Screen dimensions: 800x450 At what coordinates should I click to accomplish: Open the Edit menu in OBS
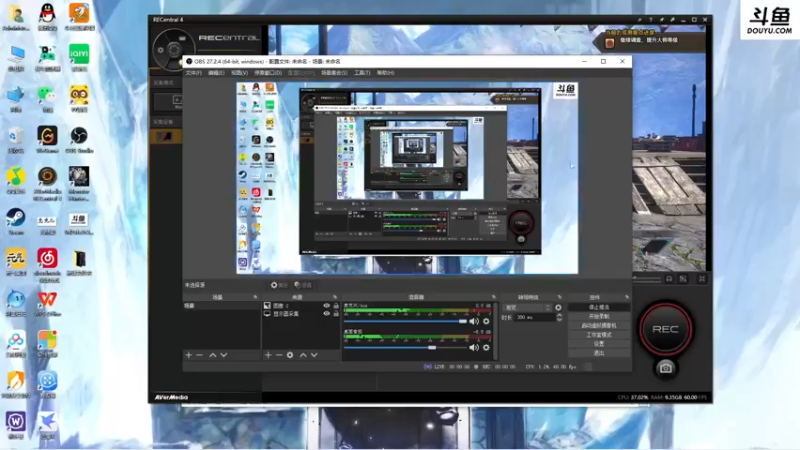[x=216, y=73]
